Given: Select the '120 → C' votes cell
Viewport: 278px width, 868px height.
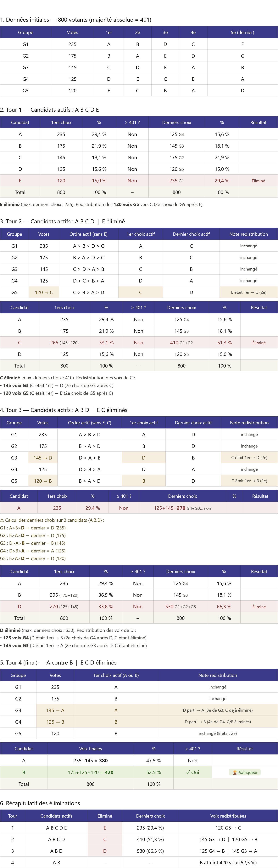Looking at the screenshot, I should pos(44,292).
